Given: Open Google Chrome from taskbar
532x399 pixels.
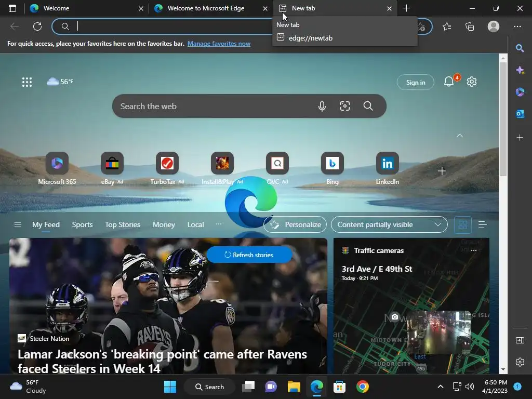Looking at the screenshot, I should coord(362,387).
